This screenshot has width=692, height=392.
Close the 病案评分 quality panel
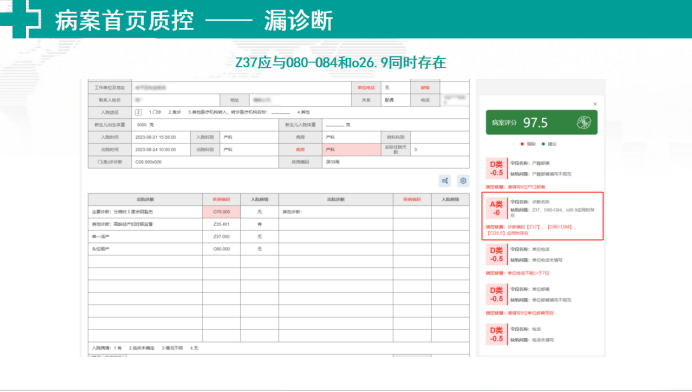(x=595, y=104)
